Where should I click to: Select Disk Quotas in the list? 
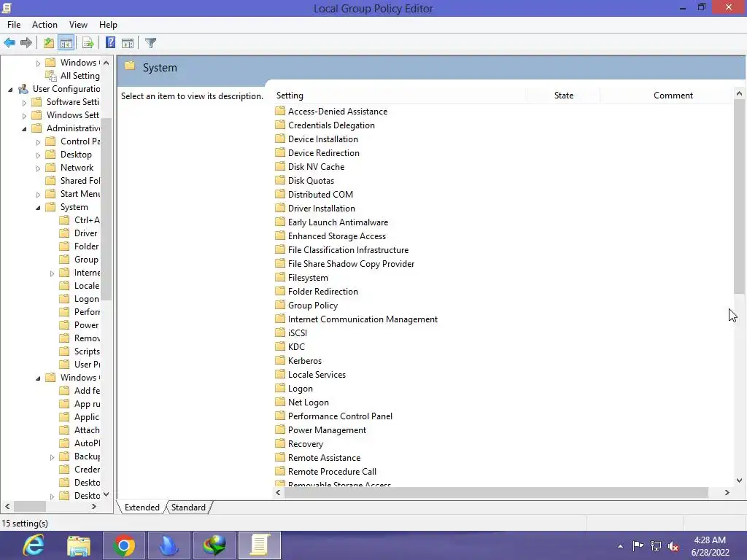[305, 181]
